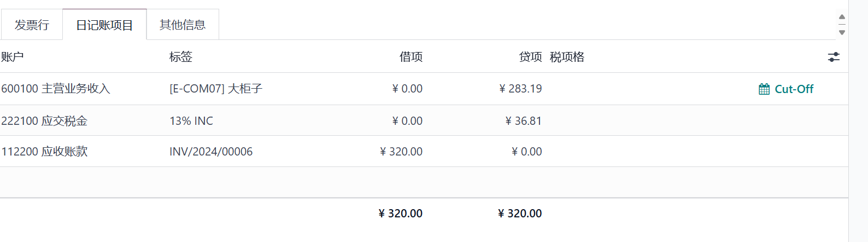The height and width of the screenshot is (242, 868).
Task: Click the scroll down arrow
Action: [x=842, y=32]
